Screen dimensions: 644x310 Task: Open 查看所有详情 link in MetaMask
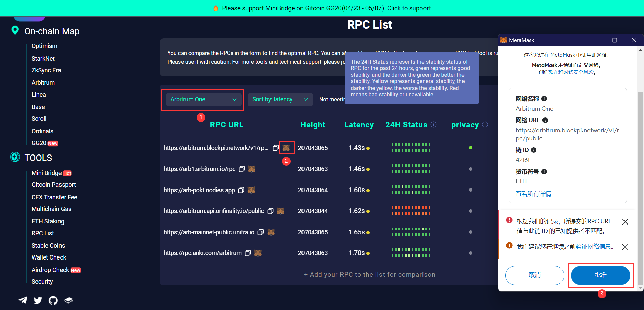click(533, 194)
